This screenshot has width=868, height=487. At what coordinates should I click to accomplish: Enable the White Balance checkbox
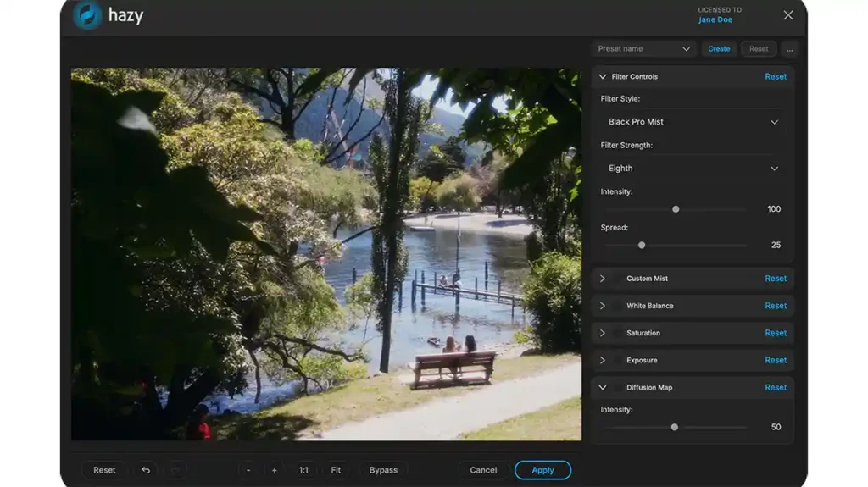coord(617,306)
